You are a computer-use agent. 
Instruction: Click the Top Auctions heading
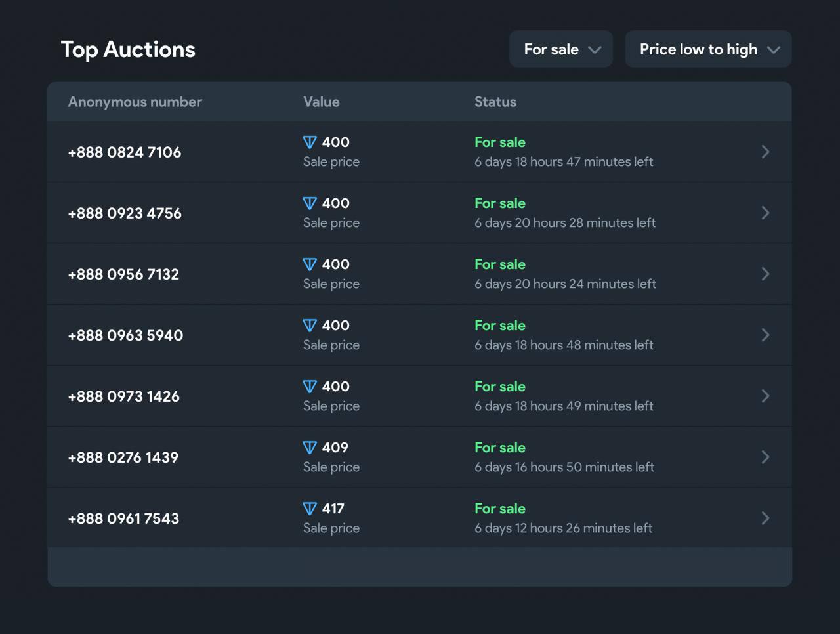128,49
